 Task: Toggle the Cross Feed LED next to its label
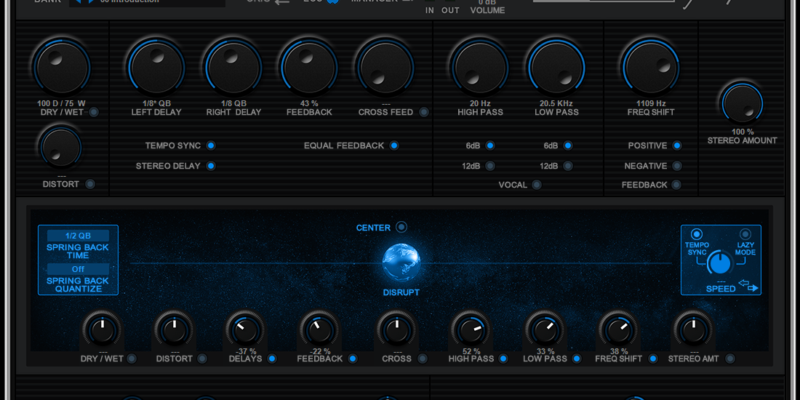click(424, 112)
